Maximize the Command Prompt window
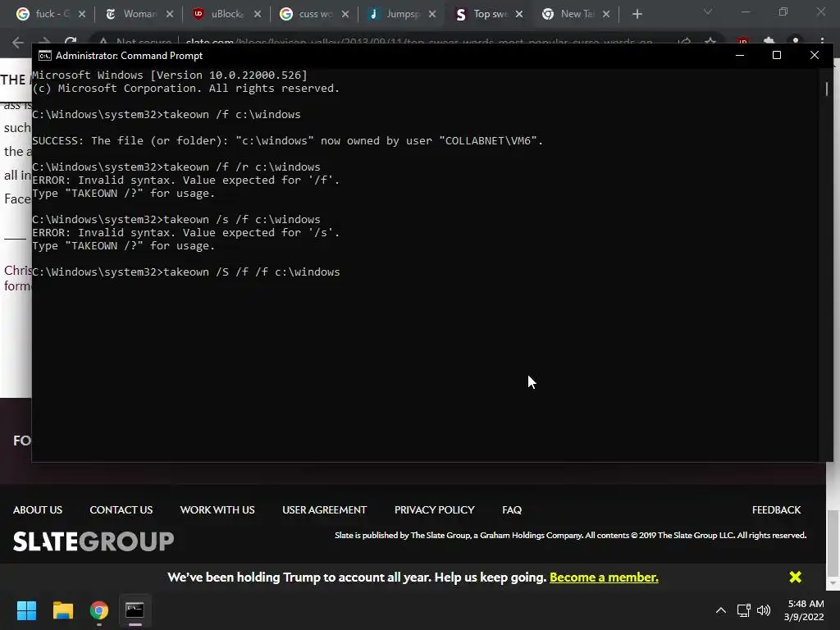The image size is (840, 630). (x=776, y=55)
